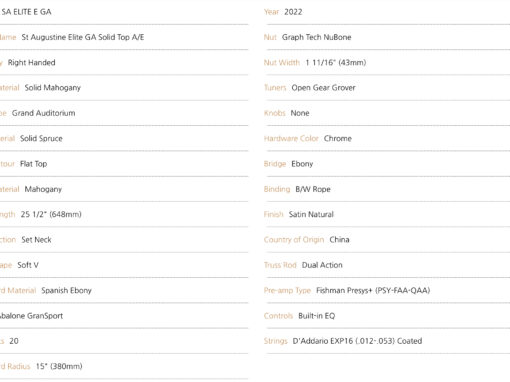Select the Graph Tech NuBone nut value

[316, 37]
